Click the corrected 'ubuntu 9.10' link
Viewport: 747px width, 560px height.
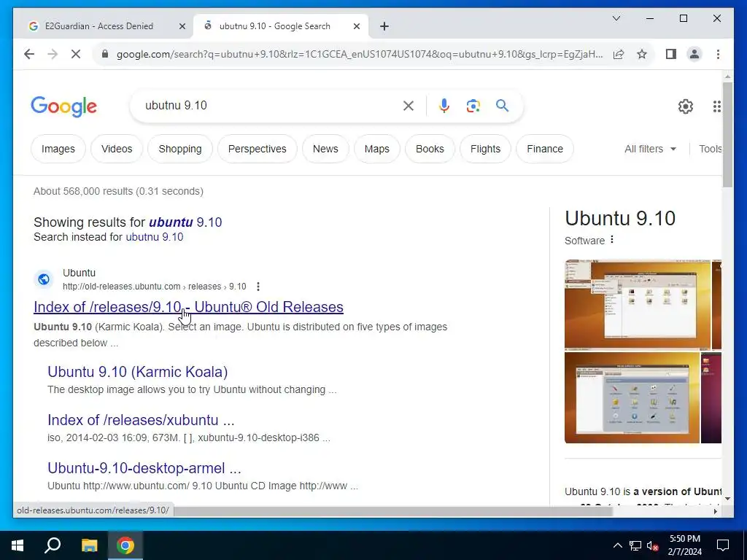tap(185, 222)
